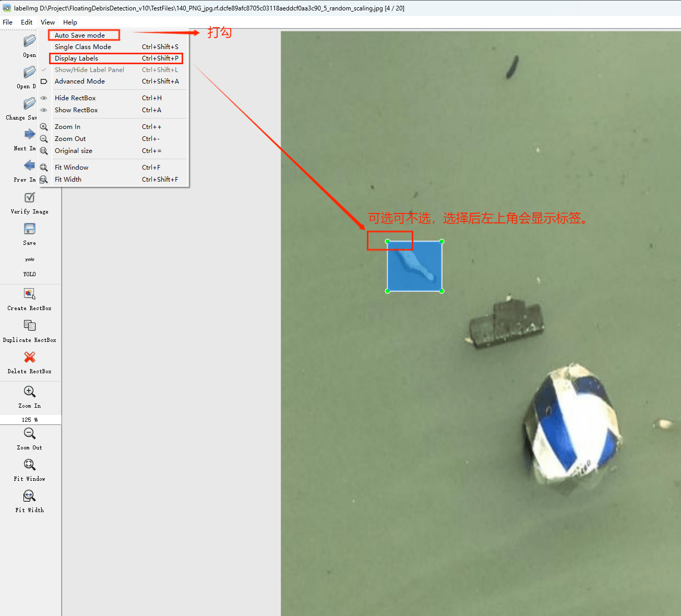Image resolution: width=681 pixels, height=616 pixels.
Task: Open the File menu
Action: click(8, 22)
